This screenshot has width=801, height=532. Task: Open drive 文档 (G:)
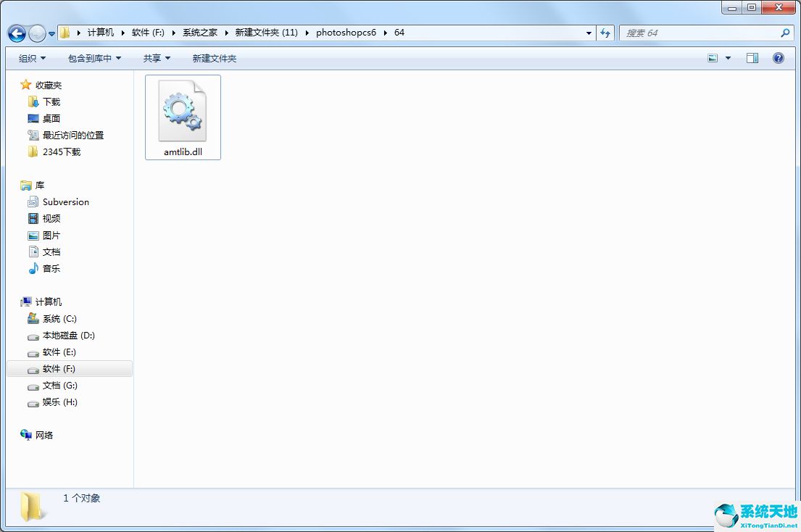59,386
